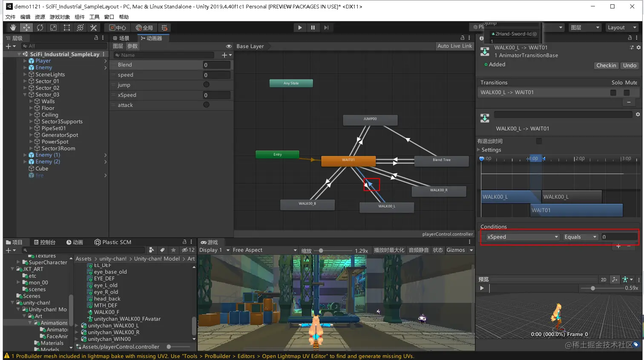Adjust the game view zoom slider
This screenshot has width=644, height=360.
tap(321, 251)
